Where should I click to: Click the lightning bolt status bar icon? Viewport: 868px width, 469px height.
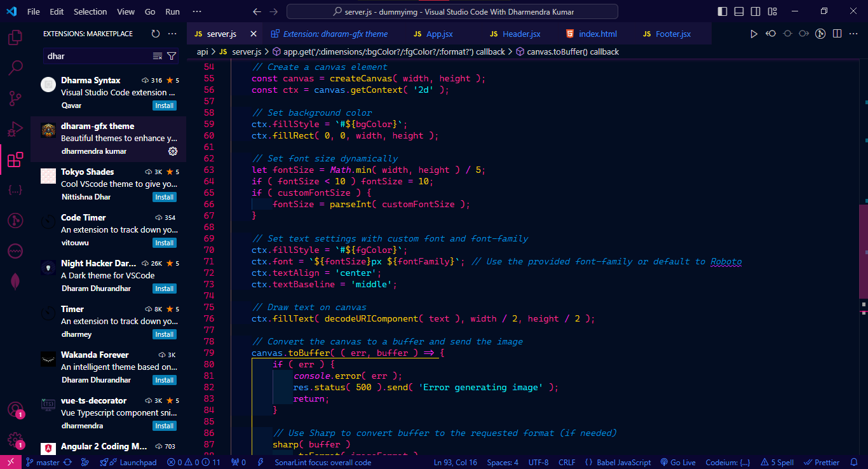pos(261,463)
